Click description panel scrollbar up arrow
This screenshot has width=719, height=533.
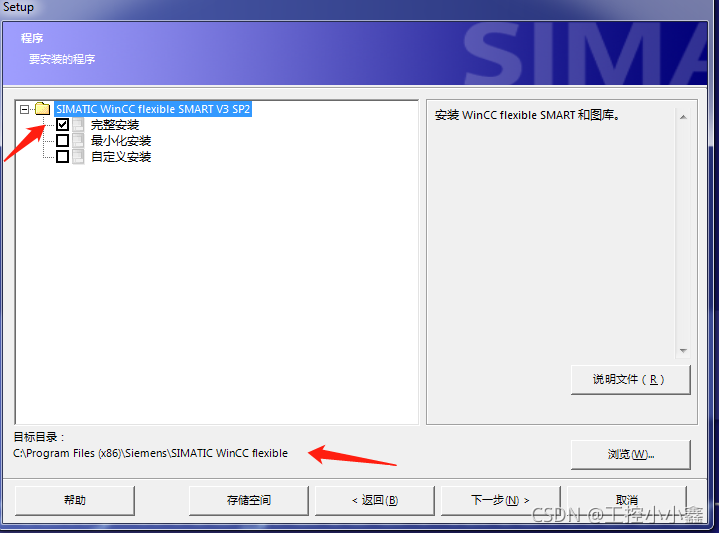683,117
